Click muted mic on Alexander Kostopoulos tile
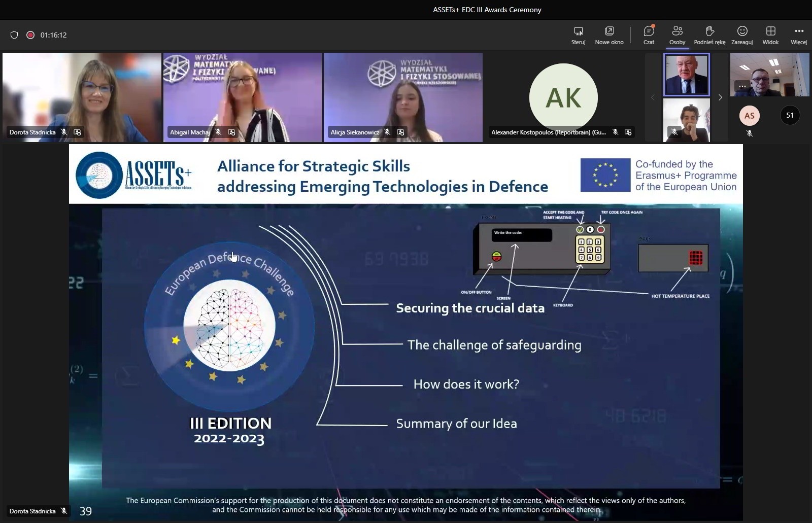Screen dimensions: 812x523 click(x=615, y=132)
